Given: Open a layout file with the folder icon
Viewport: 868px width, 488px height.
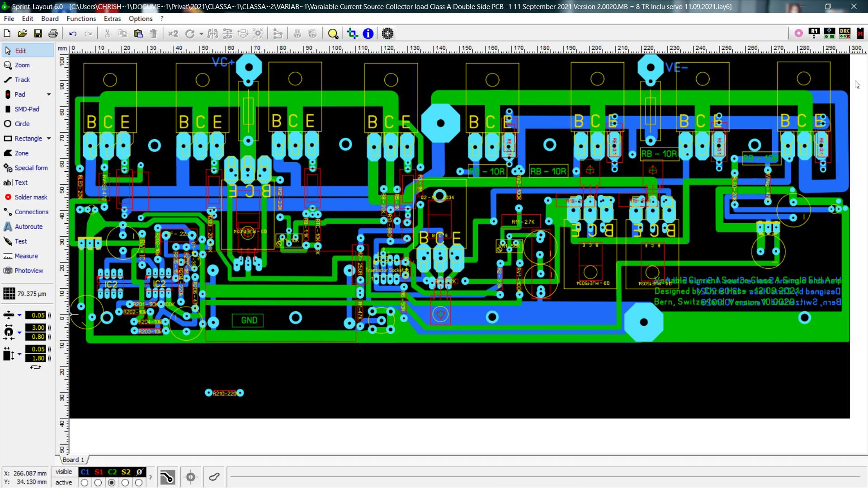Looking at the screenshot, I should (22, 33).
